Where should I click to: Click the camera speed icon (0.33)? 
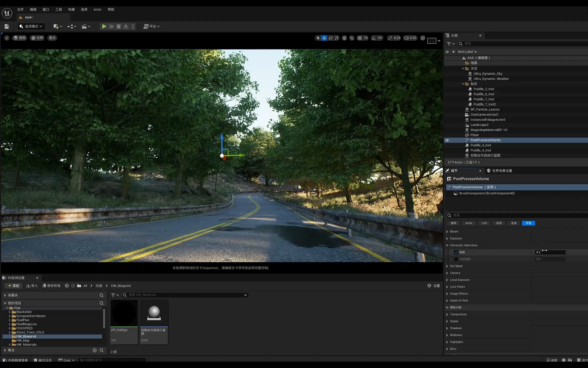click(x=410, y=38)
